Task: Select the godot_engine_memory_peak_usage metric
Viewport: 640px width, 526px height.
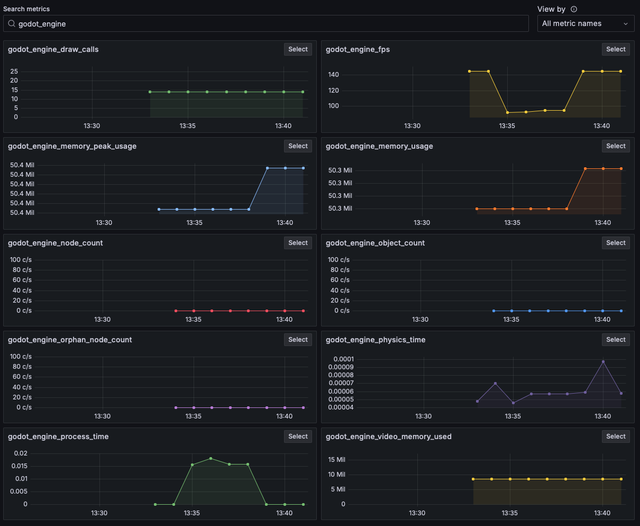Action: 298,146
